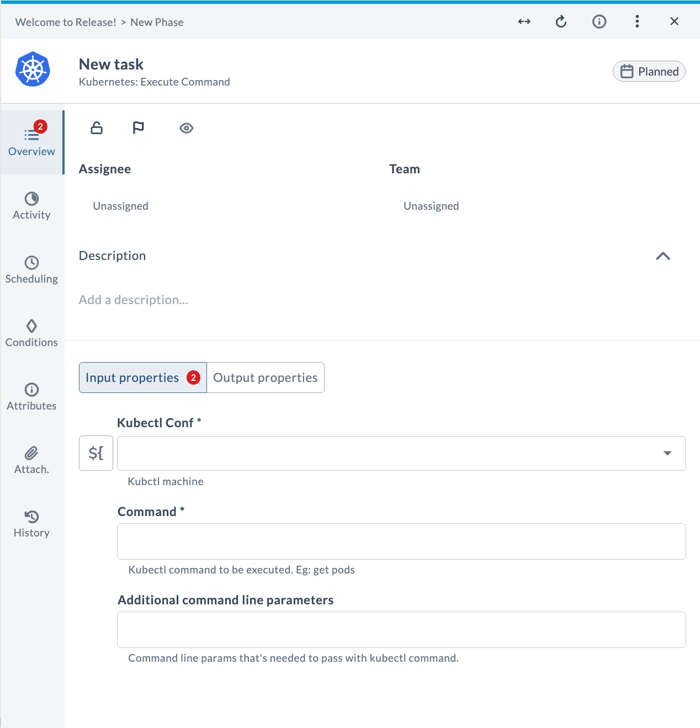
Task: Toggle the watch eye icon
Action: (x=187, y=128)
